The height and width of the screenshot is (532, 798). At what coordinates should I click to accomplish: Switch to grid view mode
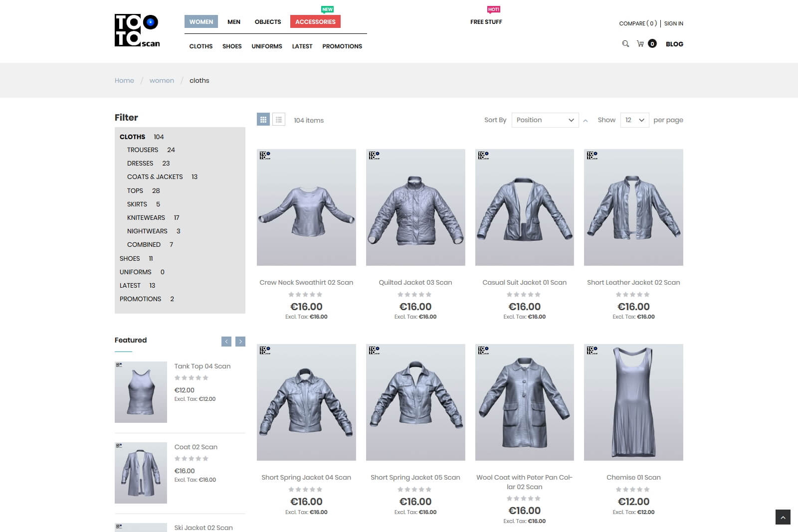pyautogui.click(x=263, y=120)
